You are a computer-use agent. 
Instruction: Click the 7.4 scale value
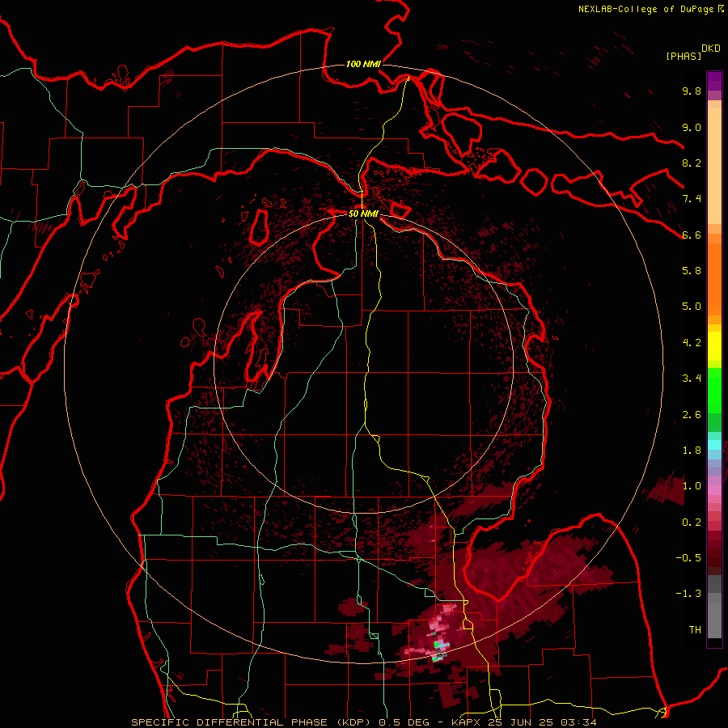(692, 199)
